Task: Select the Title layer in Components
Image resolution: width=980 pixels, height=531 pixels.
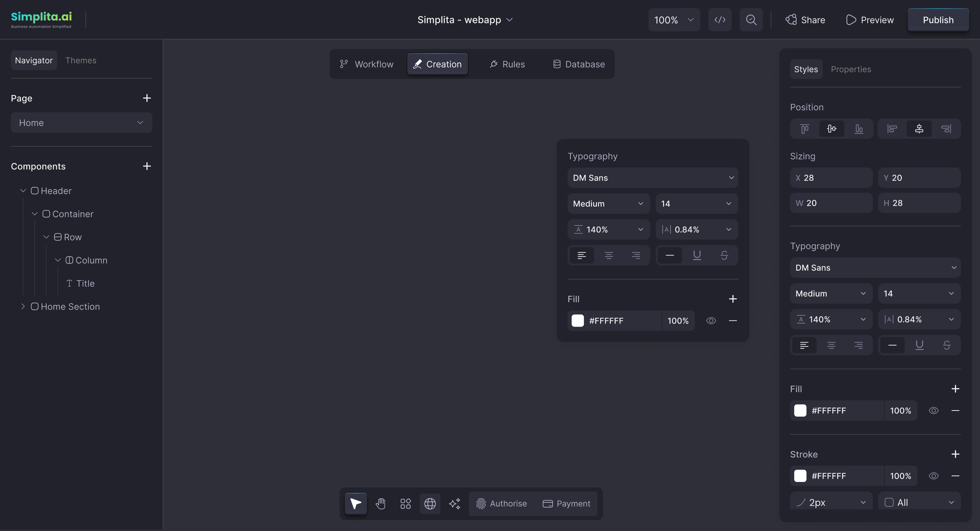Action: (x=85, y=283)
